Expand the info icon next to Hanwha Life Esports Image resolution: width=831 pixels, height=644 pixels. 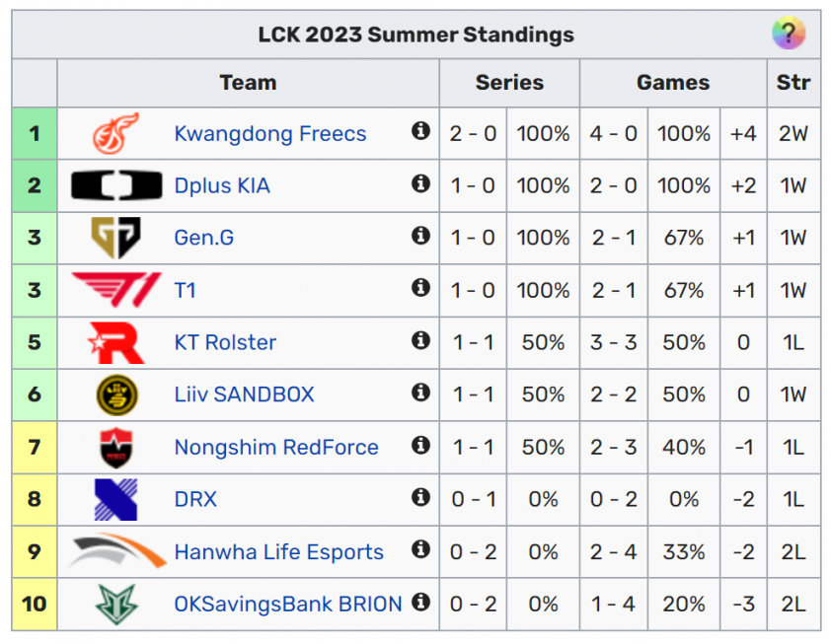tap(421, 551)
